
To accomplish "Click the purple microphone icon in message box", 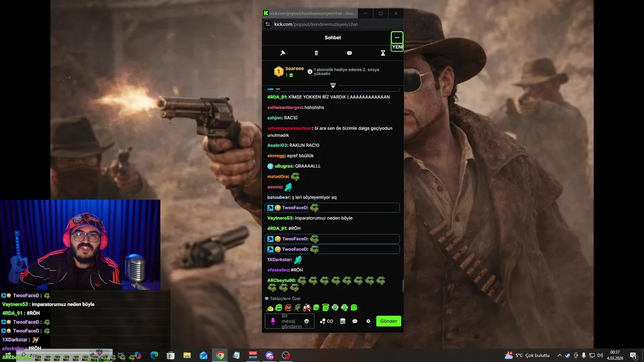I will point(273,321).
